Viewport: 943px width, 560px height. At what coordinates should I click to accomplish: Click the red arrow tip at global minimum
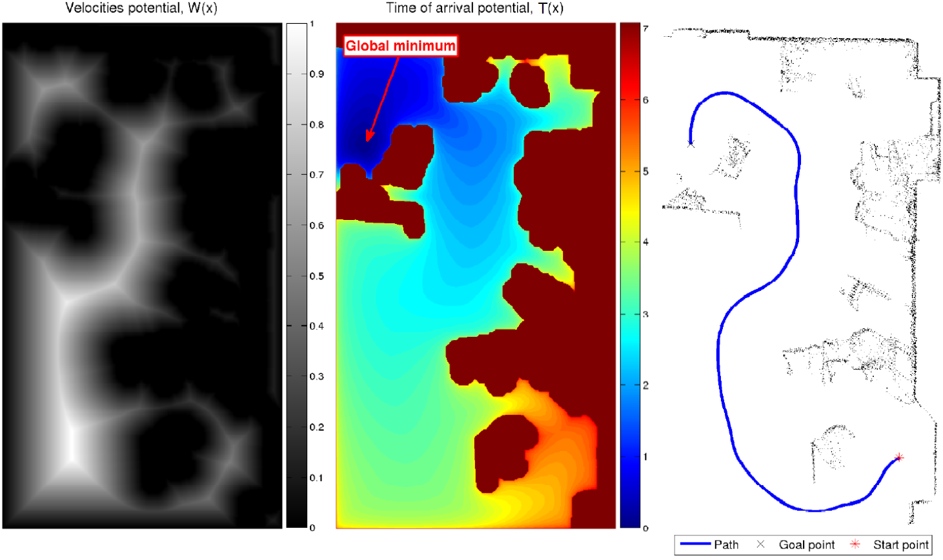pos(368,139)
